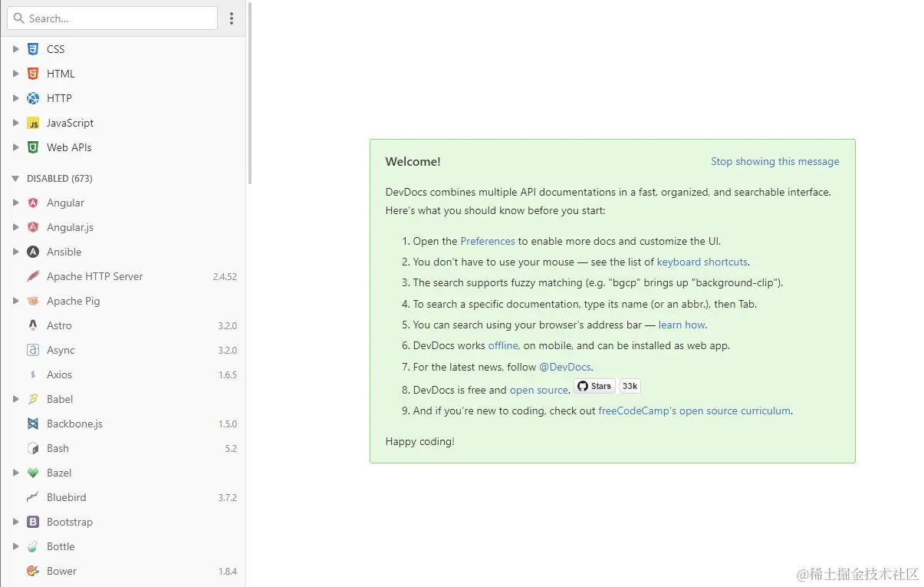924x587 pixels.
Task: Click the Apache Pig icon
Action: 33,301
